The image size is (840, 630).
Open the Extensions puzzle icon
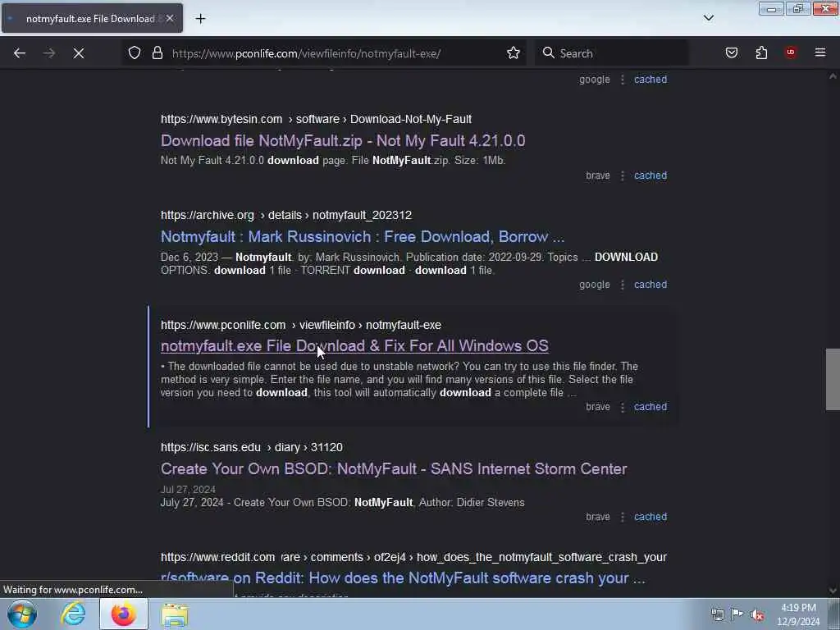tap(761, 53)
